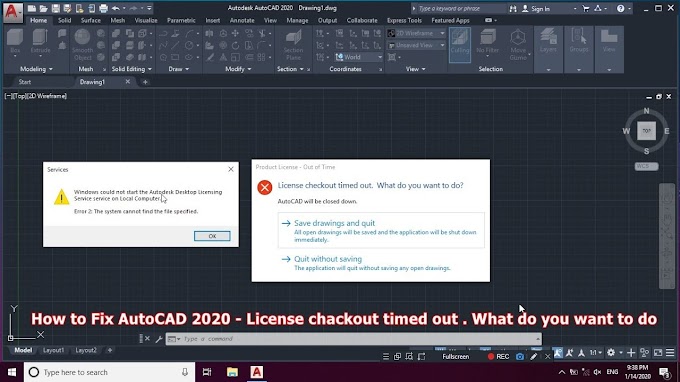Click Fullscreen on the recorder bar

point(455,357)
